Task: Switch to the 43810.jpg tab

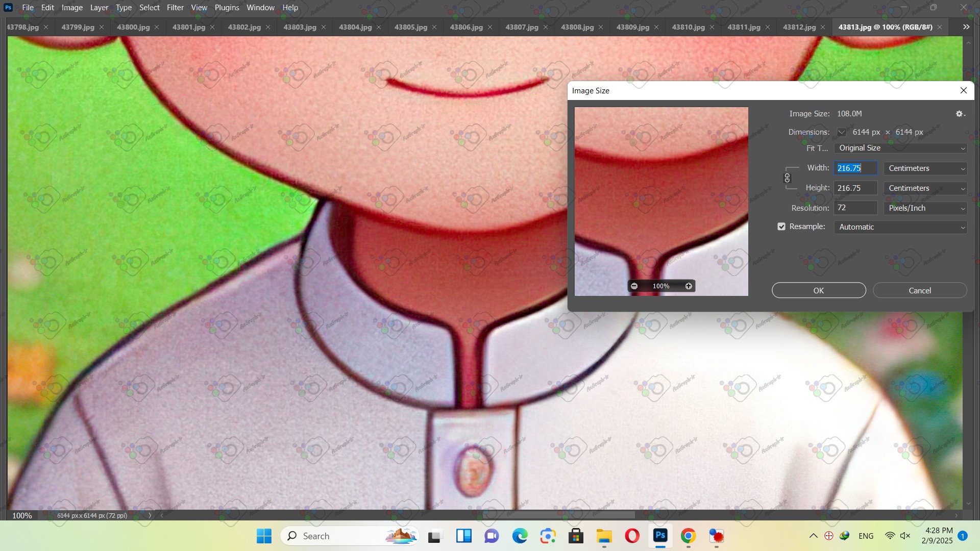Action: click(x=688, y=27)
